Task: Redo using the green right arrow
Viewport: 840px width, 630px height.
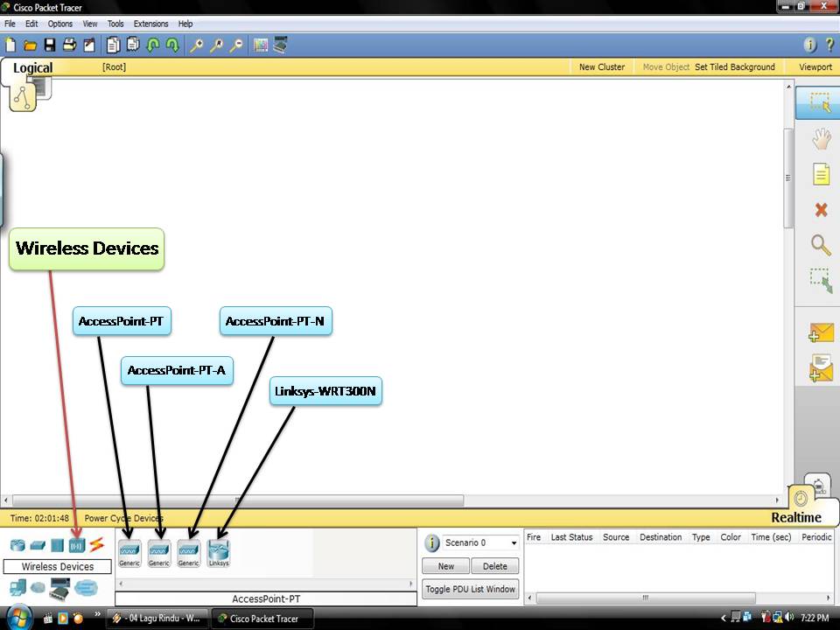Action: (x=172, y=45)
